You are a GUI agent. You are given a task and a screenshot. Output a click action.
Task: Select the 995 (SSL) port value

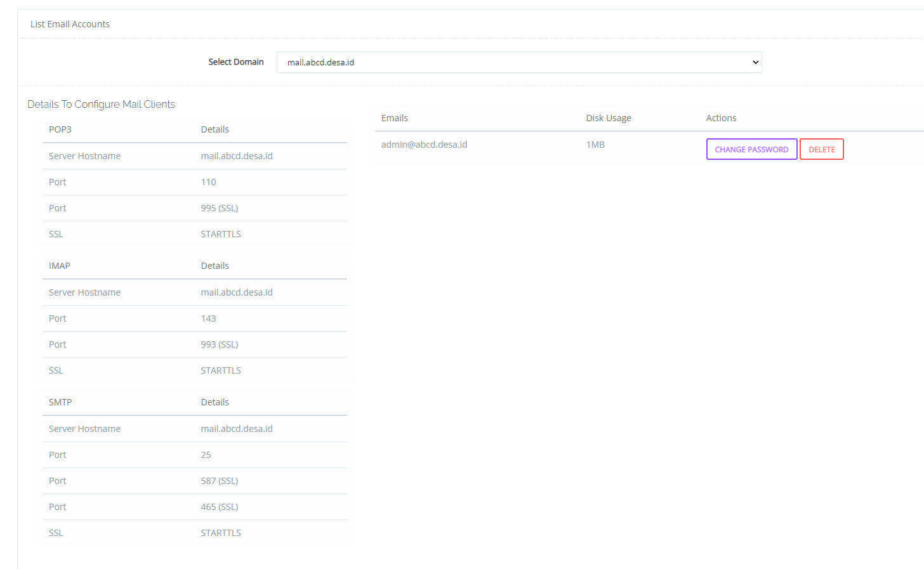tap(220, 208)
